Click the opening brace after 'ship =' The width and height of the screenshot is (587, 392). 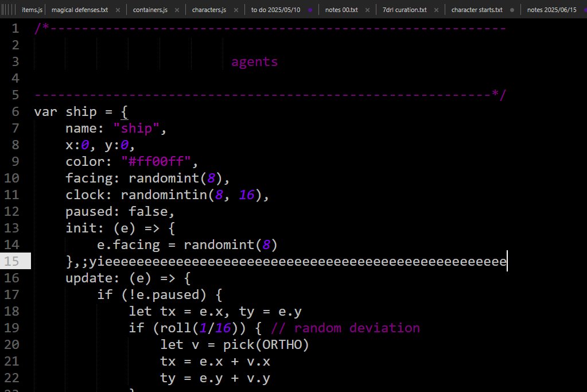pyautogui.click(x=125, y=111)
